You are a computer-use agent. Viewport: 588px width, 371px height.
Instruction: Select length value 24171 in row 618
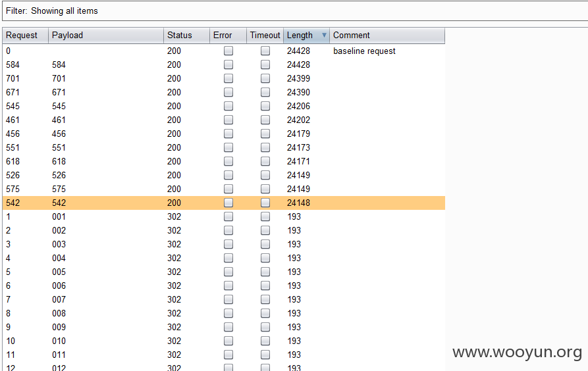coord(298,161)
